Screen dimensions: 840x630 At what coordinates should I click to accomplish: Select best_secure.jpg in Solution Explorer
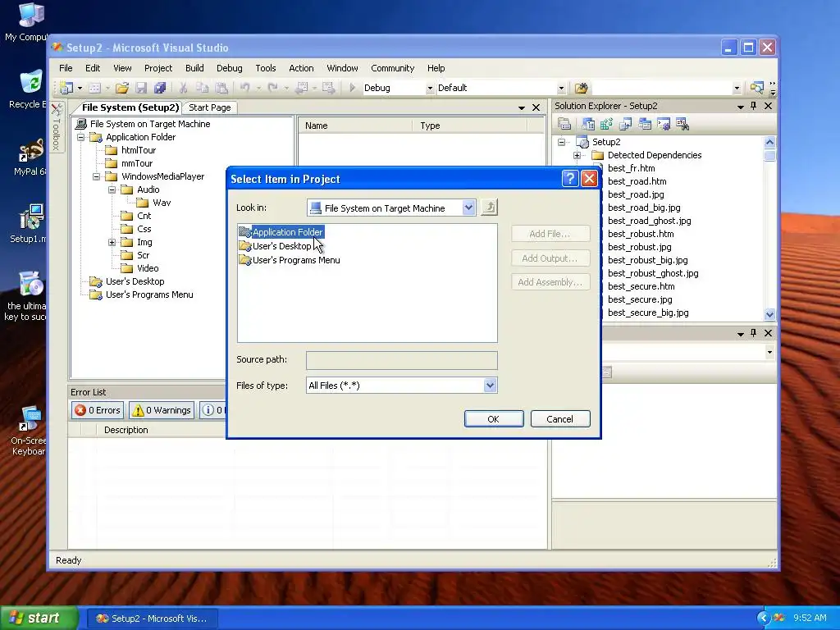tap(640, 299)
